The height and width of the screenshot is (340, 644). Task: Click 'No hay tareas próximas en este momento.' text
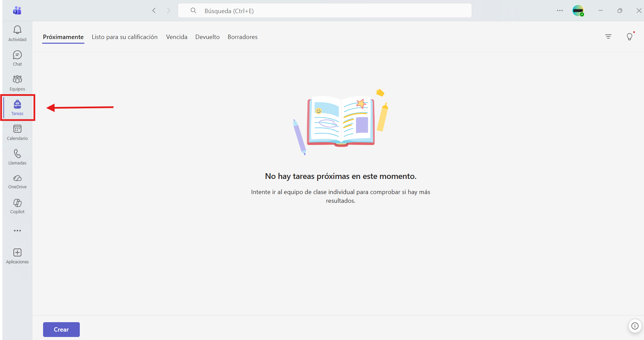[x=341, y=176]
